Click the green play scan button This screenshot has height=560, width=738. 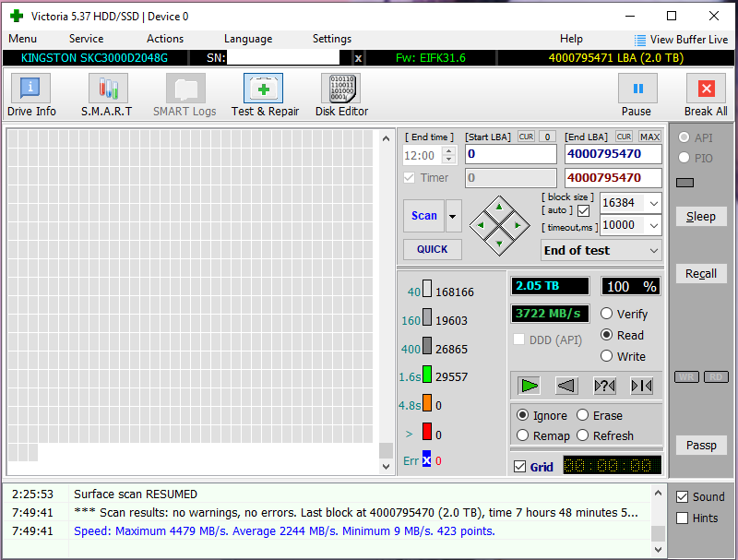point(529,386)
